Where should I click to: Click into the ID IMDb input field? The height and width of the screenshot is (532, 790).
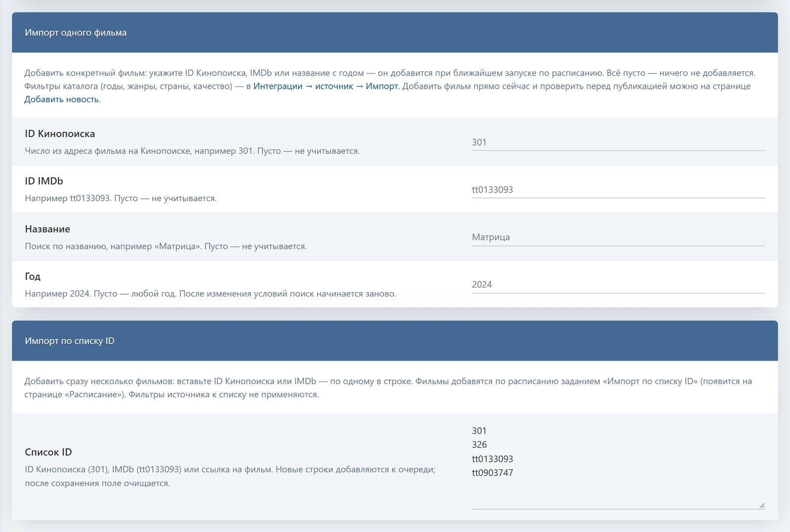[618, 190]
